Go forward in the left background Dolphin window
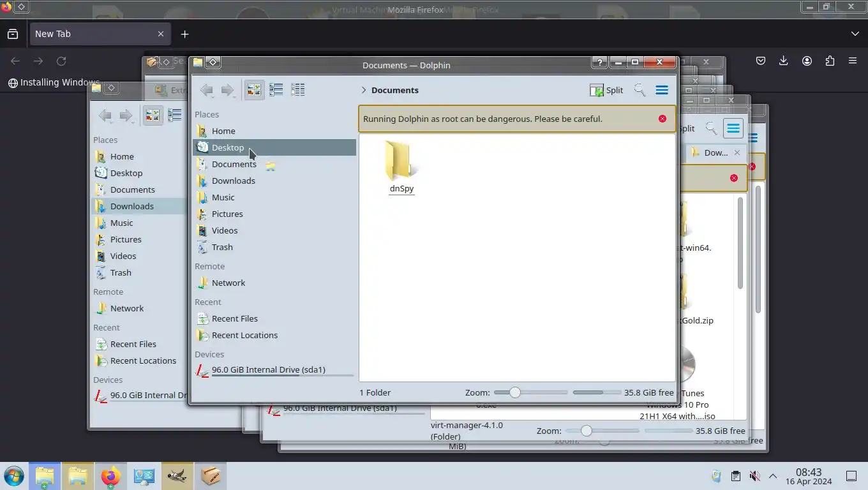 point(126,115)
